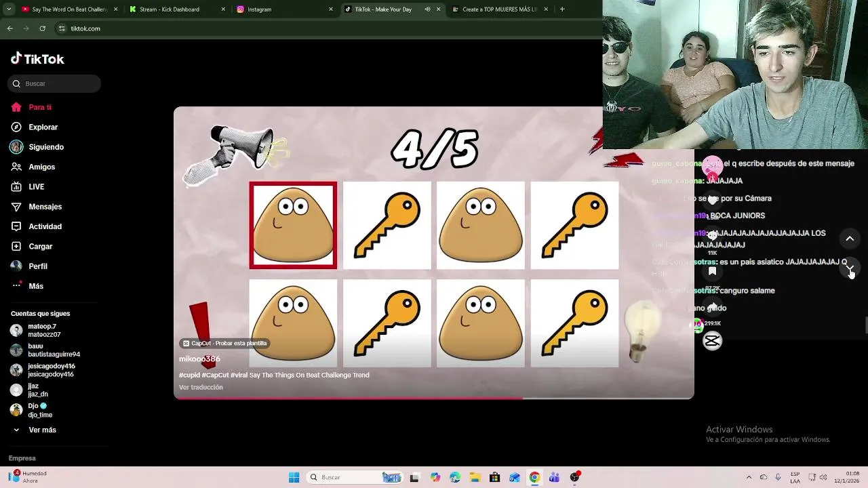Viewport: 868px width, 488px height.
Task: Open the video comments bubble
Action: [712, 235]
